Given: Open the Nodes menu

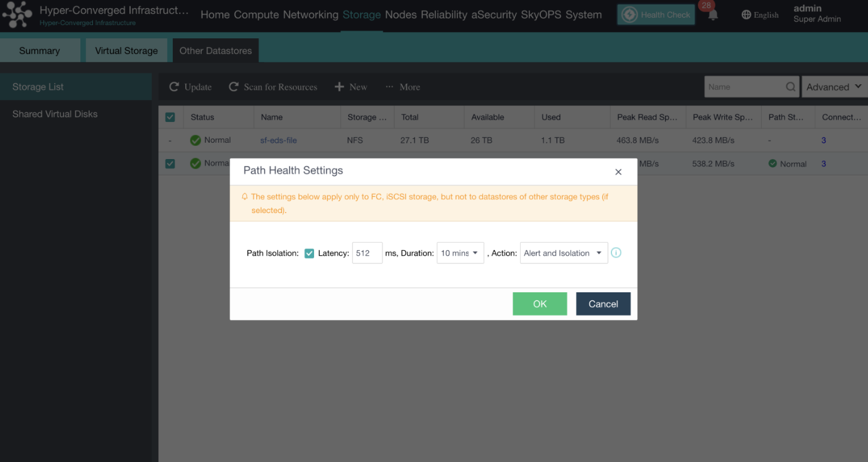Looking at the screenshot, I should tap(401, 14).
